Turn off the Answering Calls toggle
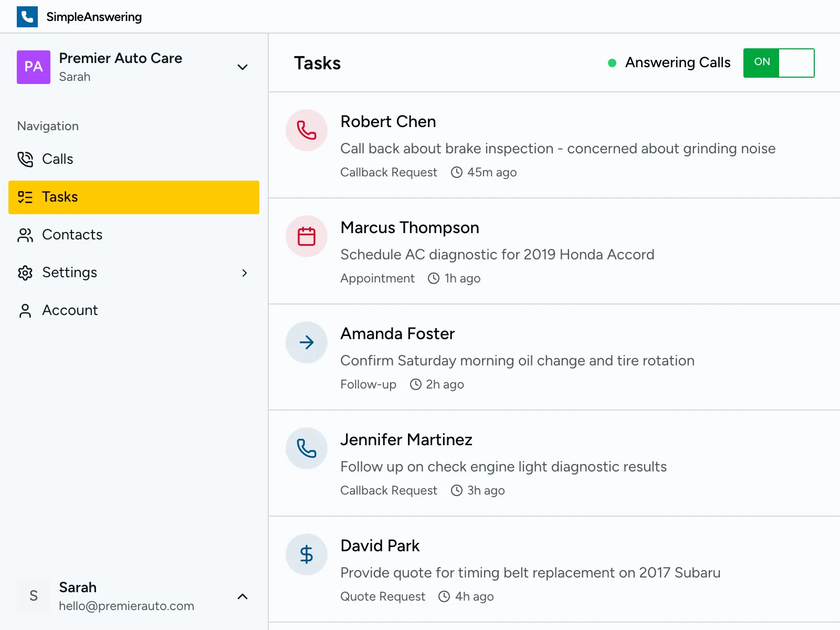The image size is (840, 630). pos(779,62)
